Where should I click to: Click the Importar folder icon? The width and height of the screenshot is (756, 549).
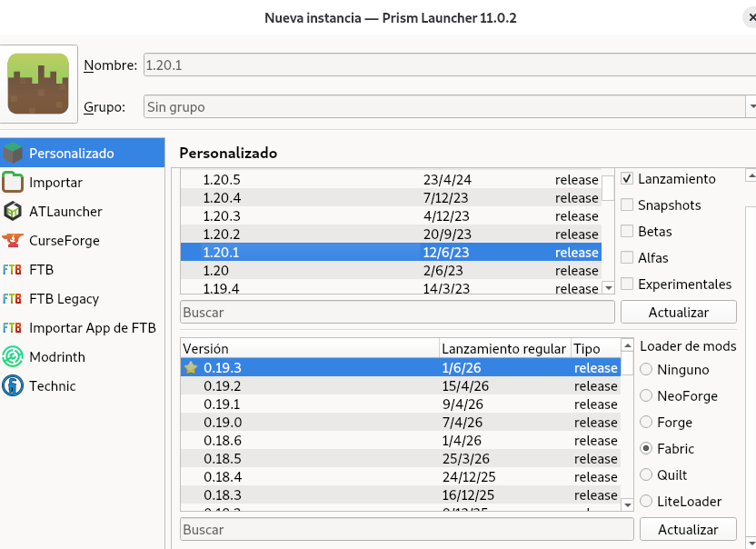tap(13, 183)
